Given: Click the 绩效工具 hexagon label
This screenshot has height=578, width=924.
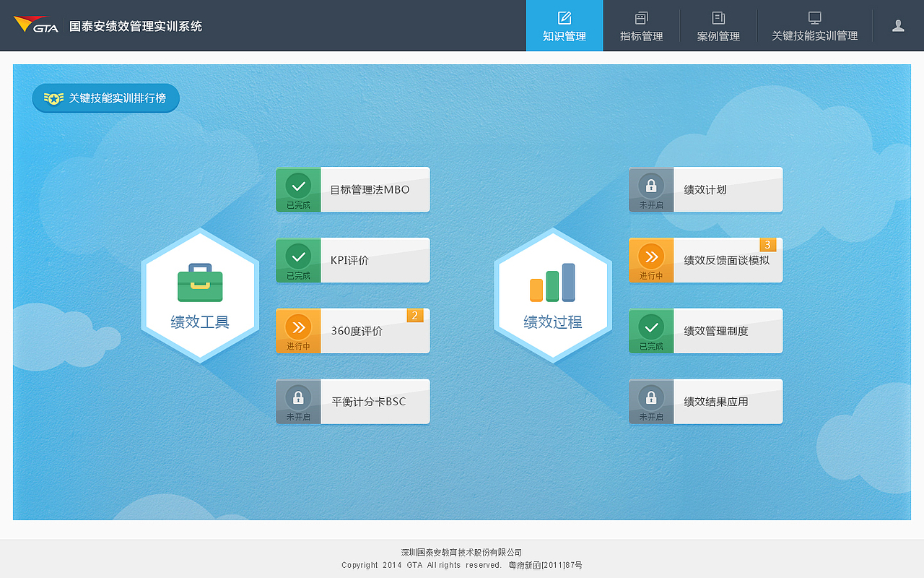Looking at the screenshot, I should click(x=200, y=322).
